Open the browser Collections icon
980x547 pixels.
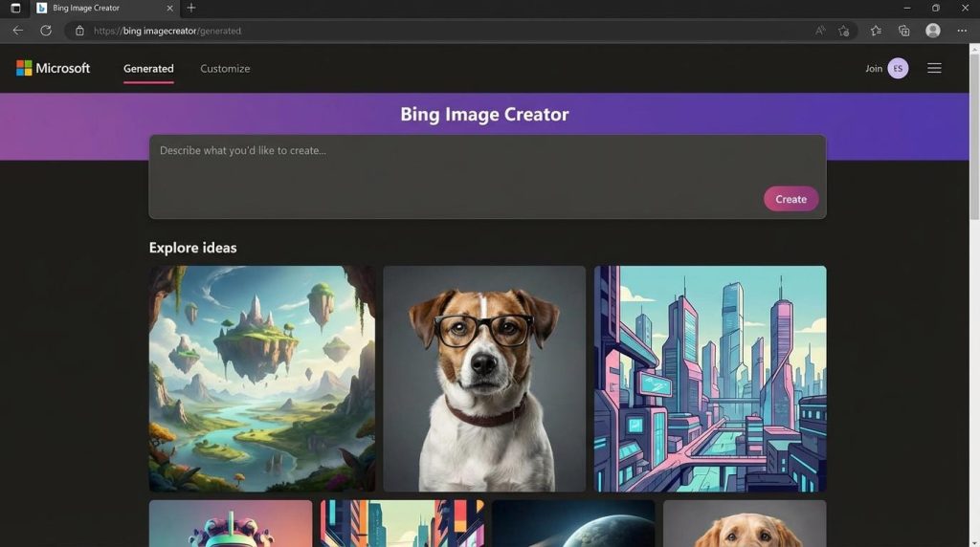(903, 31)
